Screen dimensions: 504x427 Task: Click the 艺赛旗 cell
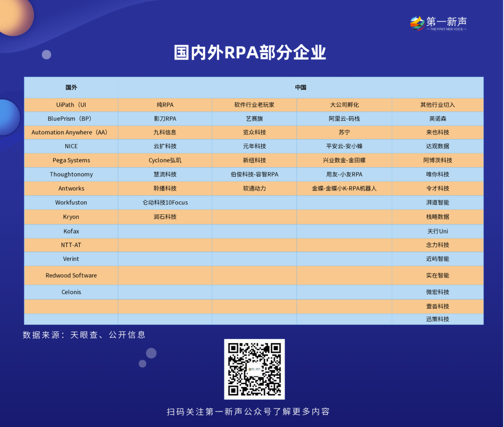254,119
